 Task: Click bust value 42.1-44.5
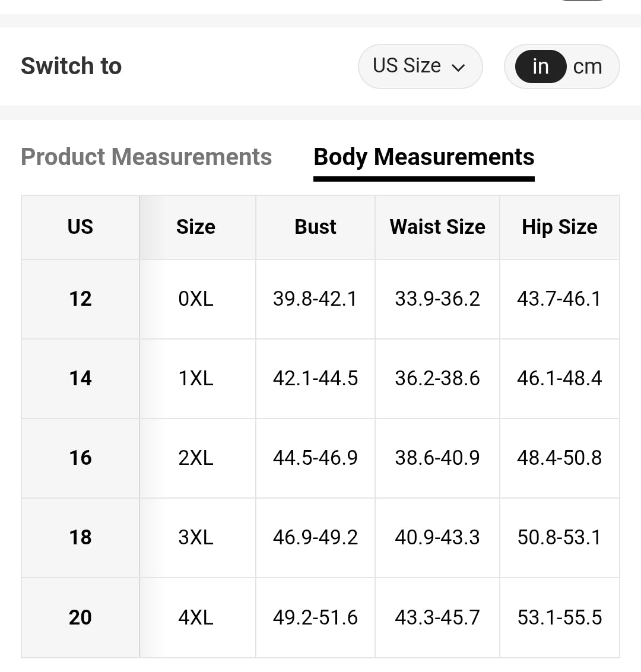point(315,378)
